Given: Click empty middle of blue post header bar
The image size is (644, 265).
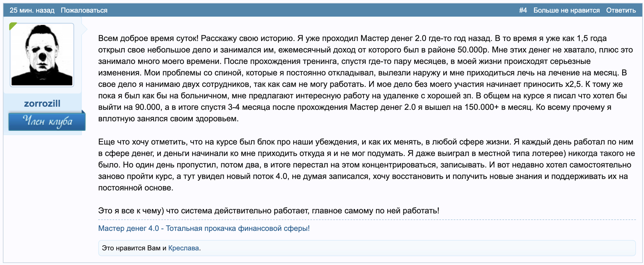Looking at the screenshot, I should coord(313,10).
